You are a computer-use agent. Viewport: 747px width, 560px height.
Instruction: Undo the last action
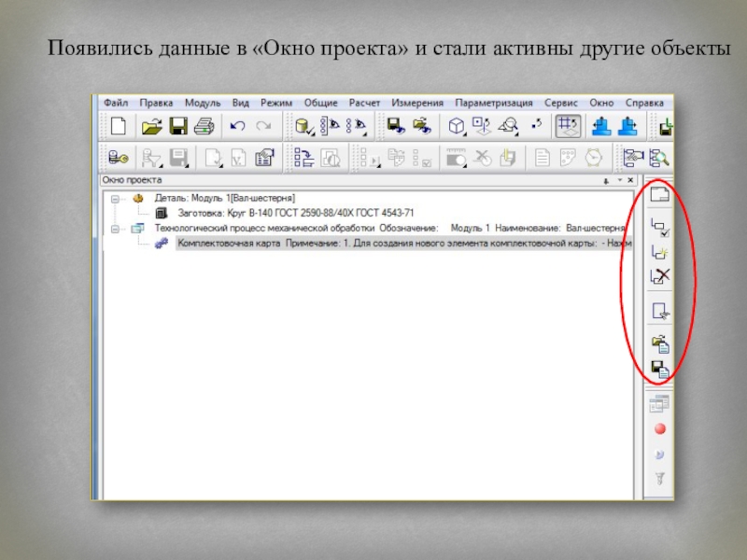(x=238, y=127)
